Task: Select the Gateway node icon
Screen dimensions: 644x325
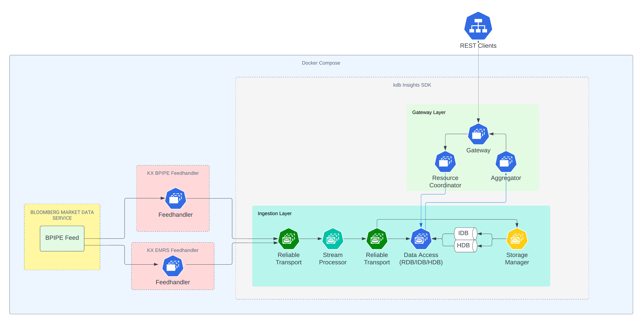Action: point(478,134)
